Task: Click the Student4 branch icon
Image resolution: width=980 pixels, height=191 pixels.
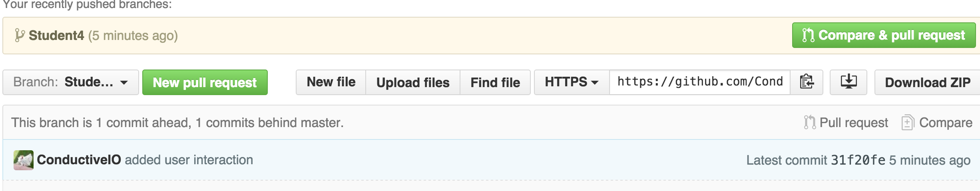Action: (x=19, y=36)
